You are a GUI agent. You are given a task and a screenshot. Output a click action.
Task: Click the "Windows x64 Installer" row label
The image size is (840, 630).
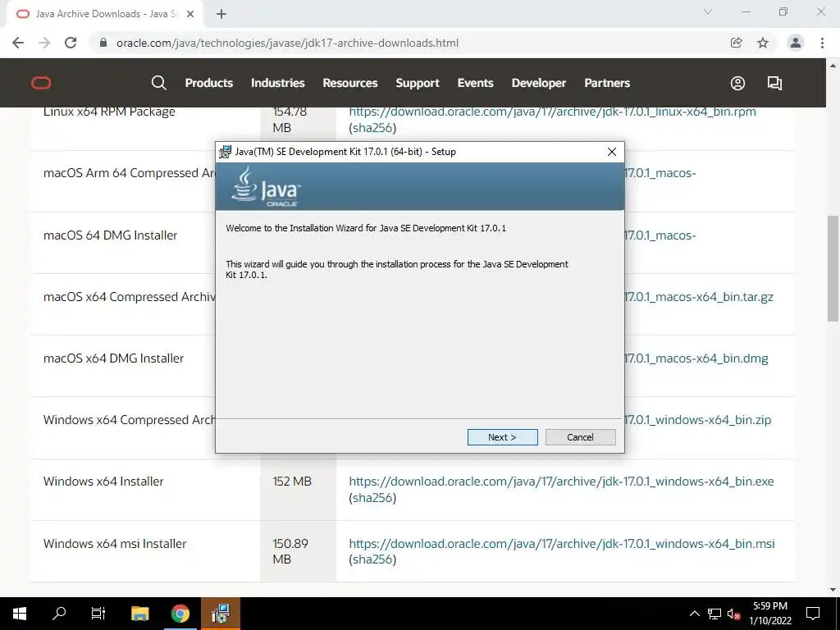pyautogui.click(x=103, y=481)
